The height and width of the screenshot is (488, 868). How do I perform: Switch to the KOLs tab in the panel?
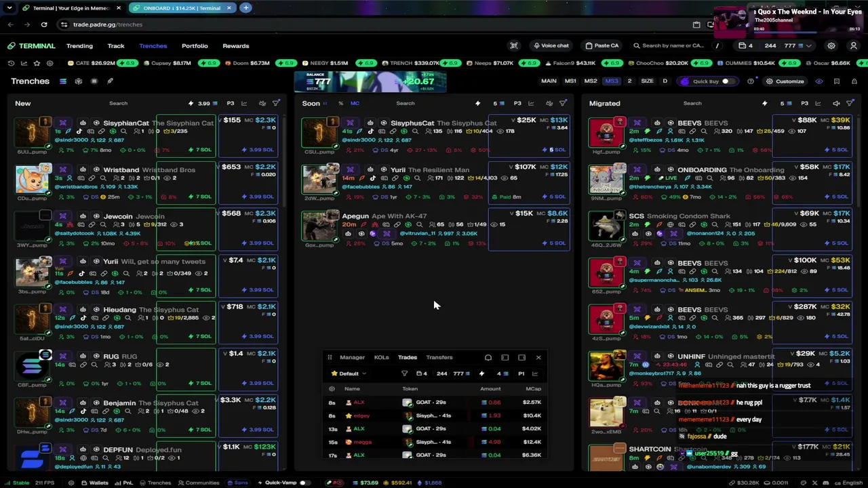tap(381, 357)
